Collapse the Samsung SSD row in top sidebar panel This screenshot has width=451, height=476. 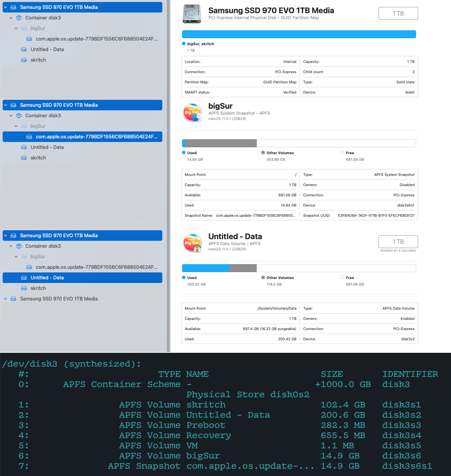click(6, 7)
